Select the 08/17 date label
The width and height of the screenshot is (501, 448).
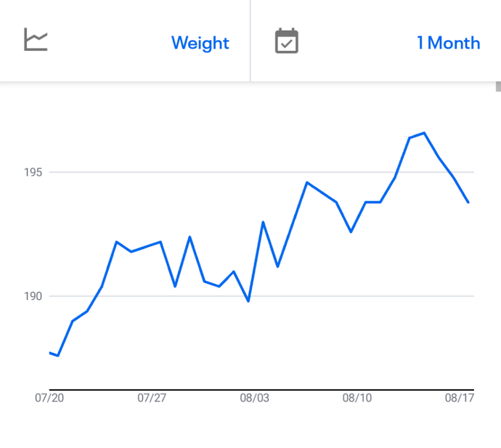459,398
